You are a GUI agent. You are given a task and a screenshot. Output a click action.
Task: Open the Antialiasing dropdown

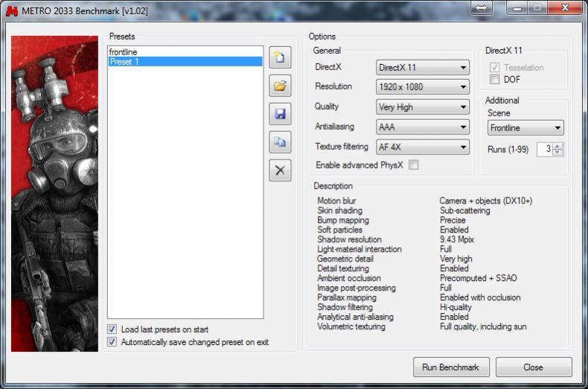tap(423, 127)
